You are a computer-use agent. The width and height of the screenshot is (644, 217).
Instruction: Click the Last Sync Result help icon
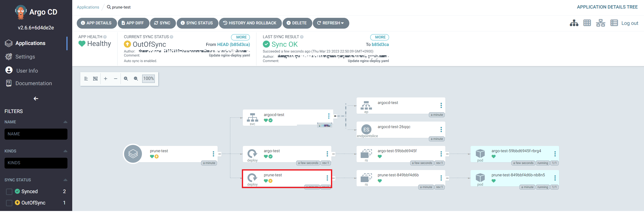point(302,37)
